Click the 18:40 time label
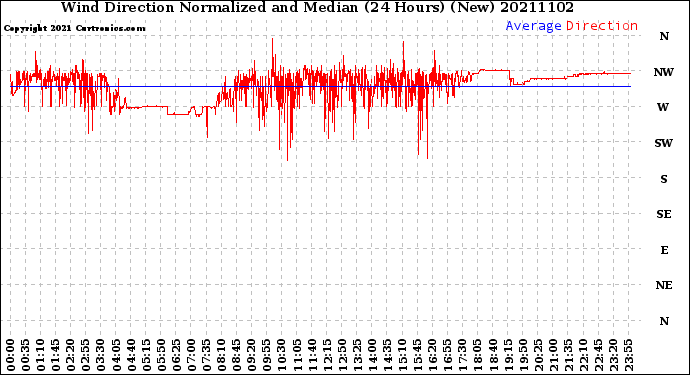 [493, 355]
